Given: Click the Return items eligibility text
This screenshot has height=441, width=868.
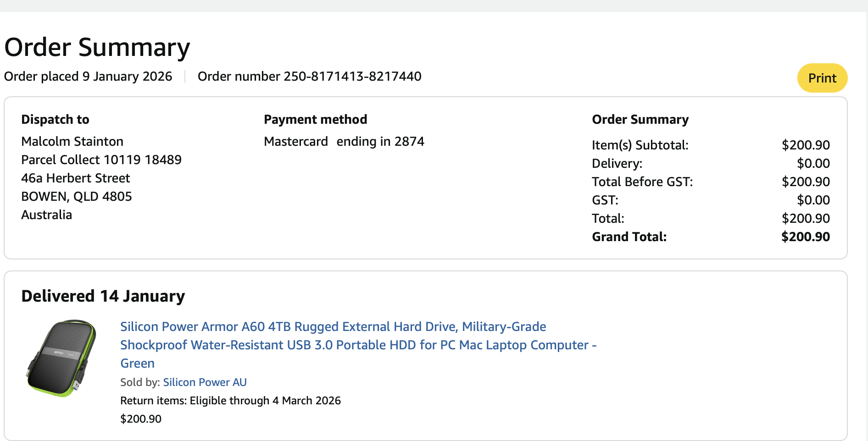Looking at the screenshot, I should (230, 401).
